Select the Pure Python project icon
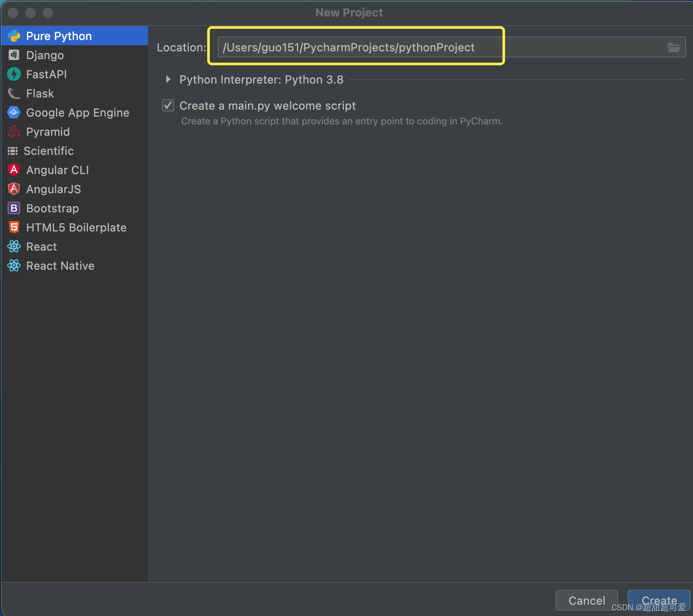Screen dimensions: 693x616 (14, 36)
